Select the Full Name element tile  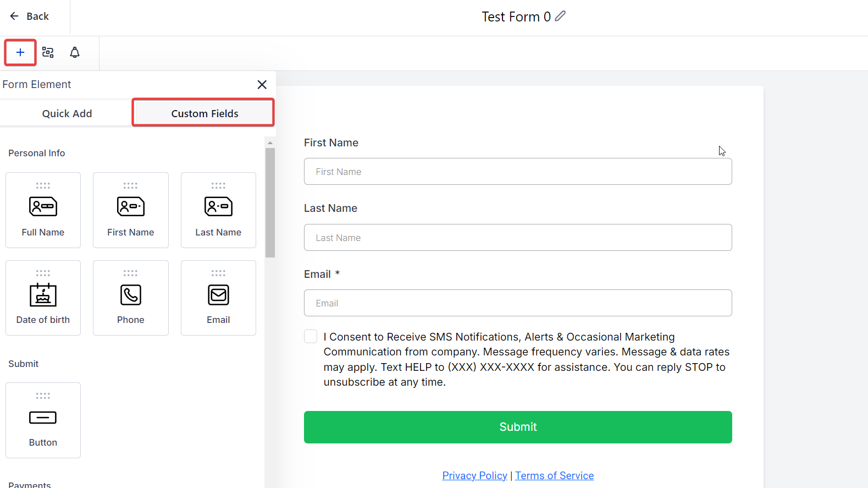pos(43,210)
